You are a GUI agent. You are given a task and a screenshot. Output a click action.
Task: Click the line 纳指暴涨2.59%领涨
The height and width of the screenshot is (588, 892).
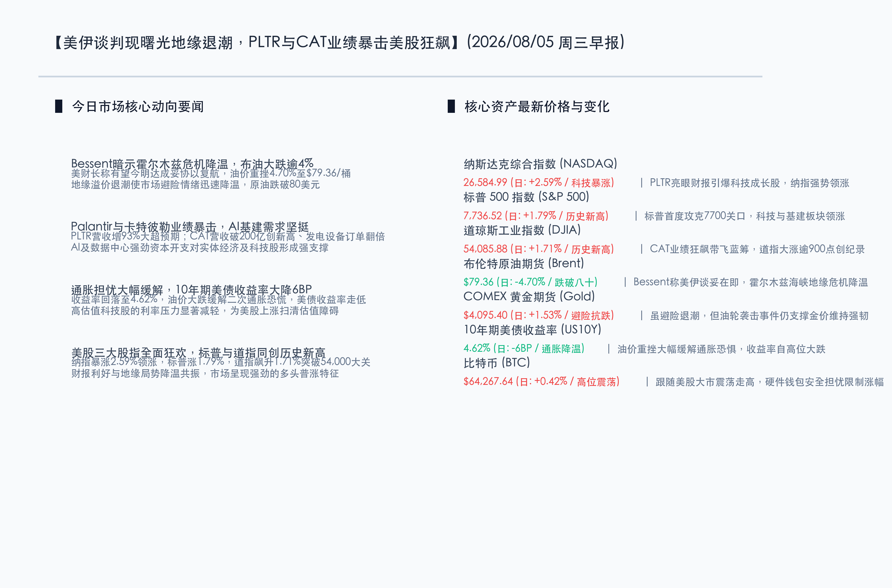(x=221, y=362)
